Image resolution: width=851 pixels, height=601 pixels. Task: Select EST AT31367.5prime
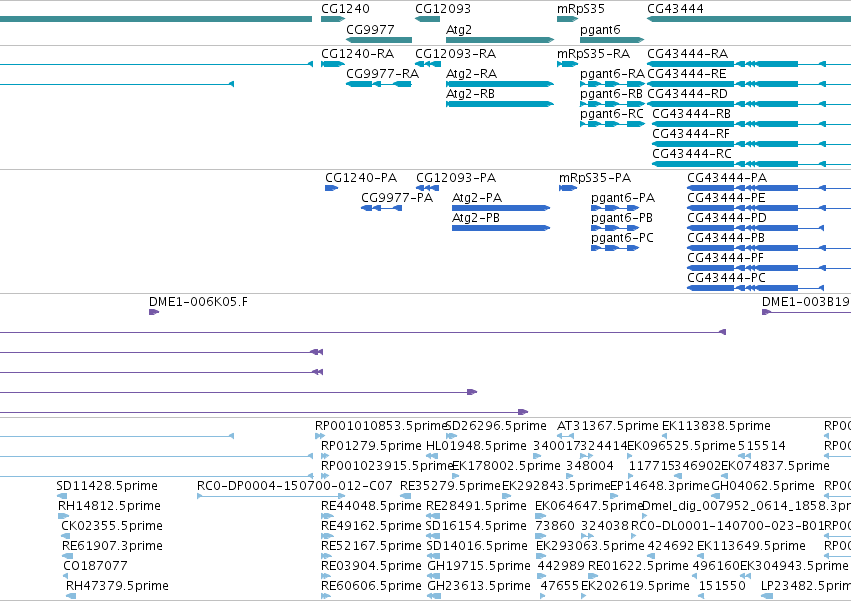608,426
